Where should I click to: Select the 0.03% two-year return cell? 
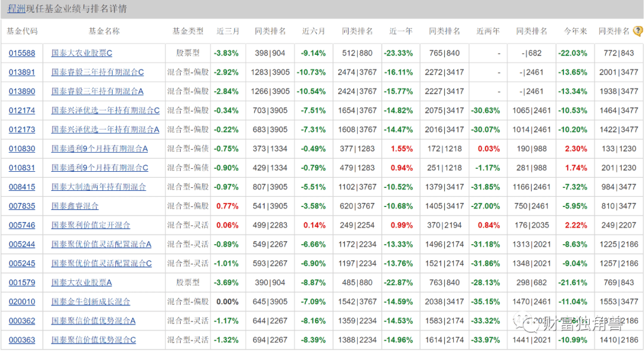[x=489, y=149]
